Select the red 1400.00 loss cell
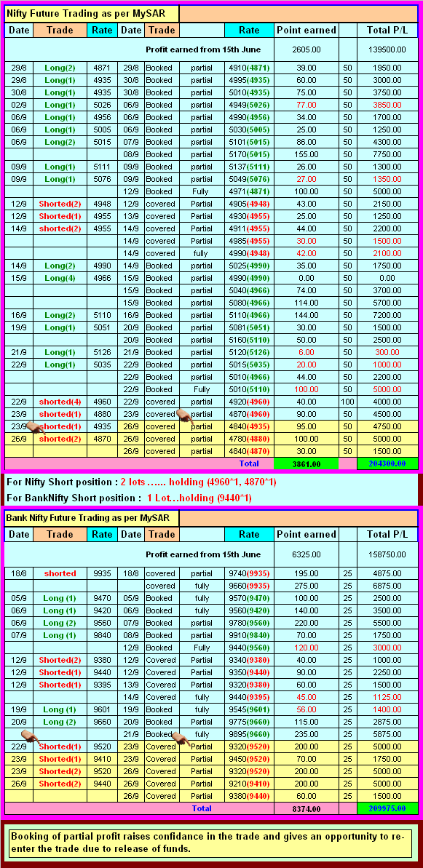423x868 pixels. [387, 709]
